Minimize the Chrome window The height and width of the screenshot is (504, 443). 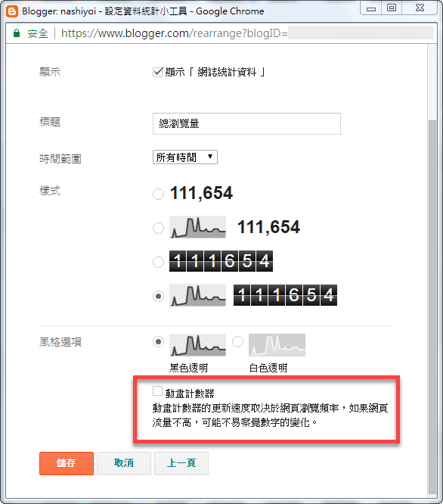[x=371, y=8]
